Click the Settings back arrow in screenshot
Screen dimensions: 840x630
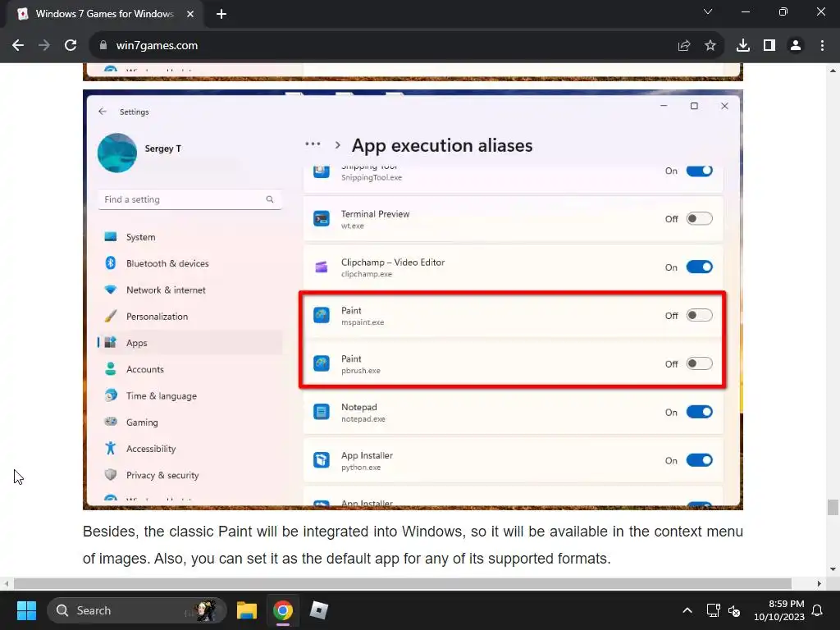103,112
